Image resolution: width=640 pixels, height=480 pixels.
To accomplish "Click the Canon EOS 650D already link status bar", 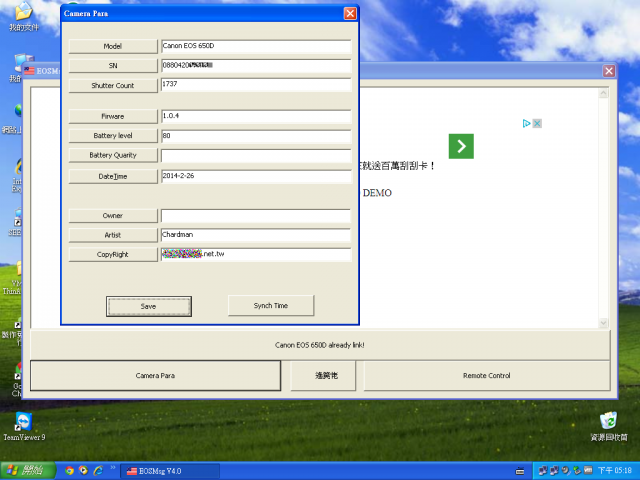I will coord(320,345).
